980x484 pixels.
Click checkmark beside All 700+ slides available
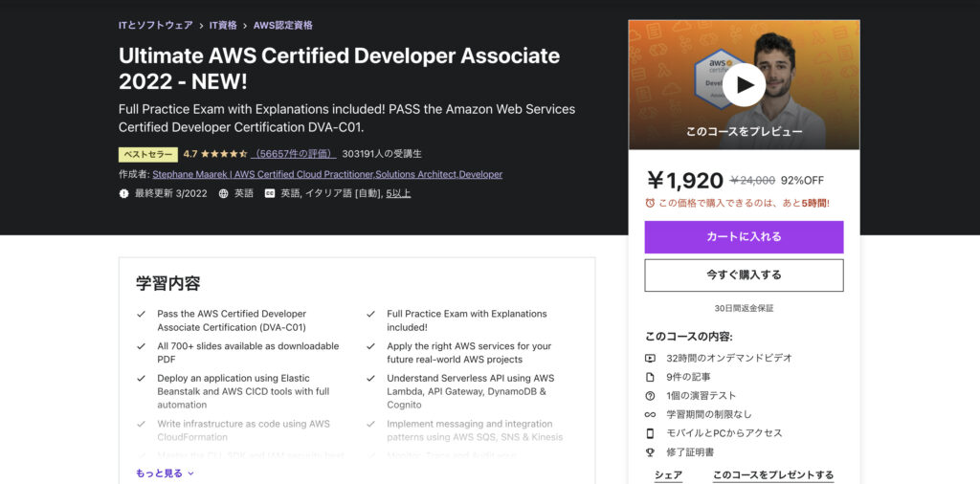142,346
